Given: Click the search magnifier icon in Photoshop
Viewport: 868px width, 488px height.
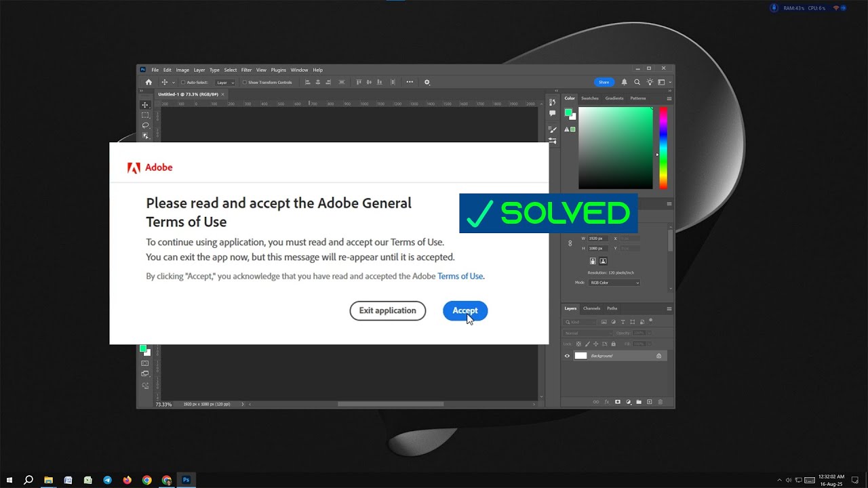Looking at the screenshot, I should (x=637, y=82).
